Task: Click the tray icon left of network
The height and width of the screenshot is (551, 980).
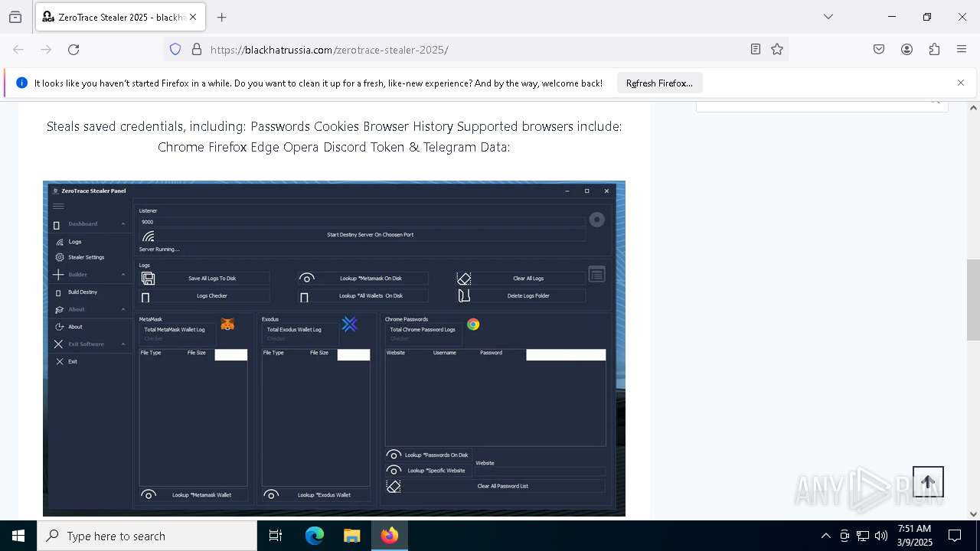Action: click(x=844, y=536)
